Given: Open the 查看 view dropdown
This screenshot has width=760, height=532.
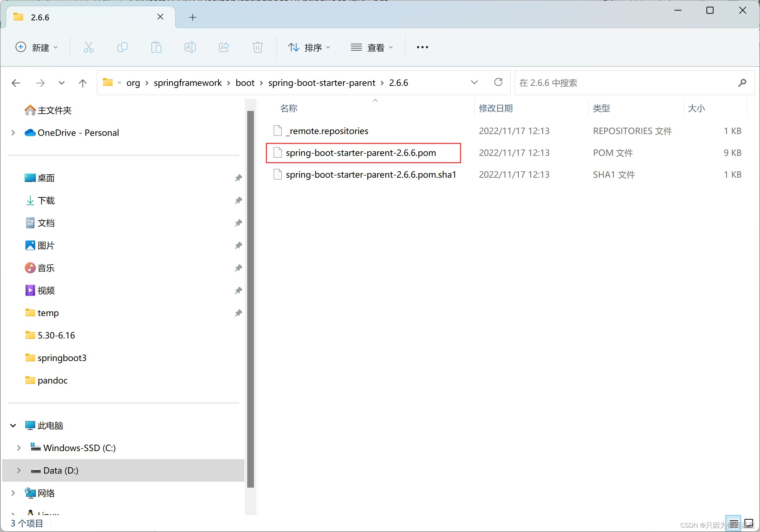Looking at the screenshot, I should coord(372,47).
